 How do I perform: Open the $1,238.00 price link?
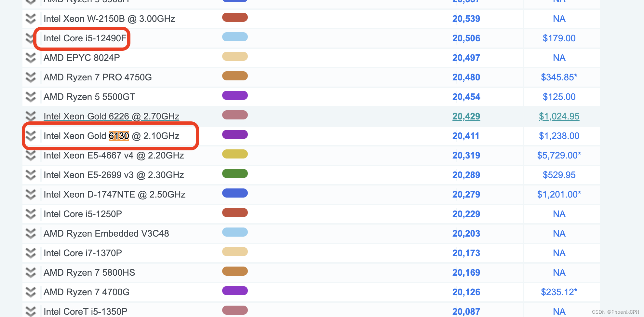[x=559, y=136]
